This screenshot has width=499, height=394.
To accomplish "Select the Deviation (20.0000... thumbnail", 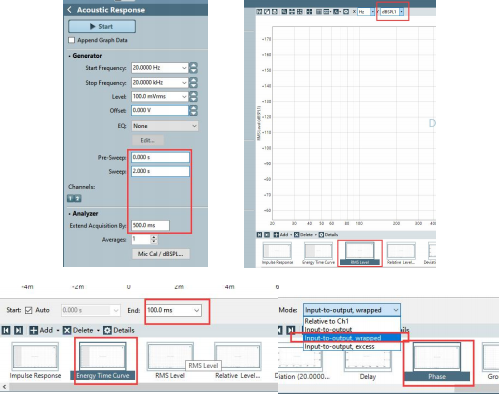I will click(302, 363).
